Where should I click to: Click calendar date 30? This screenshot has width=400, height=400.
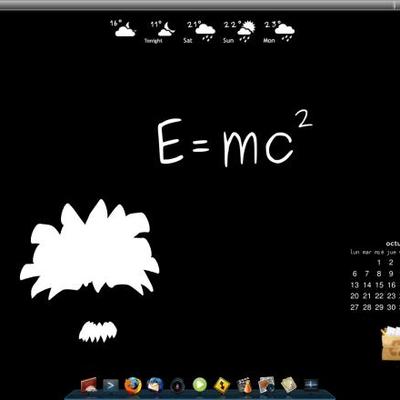tap(391, 307)
